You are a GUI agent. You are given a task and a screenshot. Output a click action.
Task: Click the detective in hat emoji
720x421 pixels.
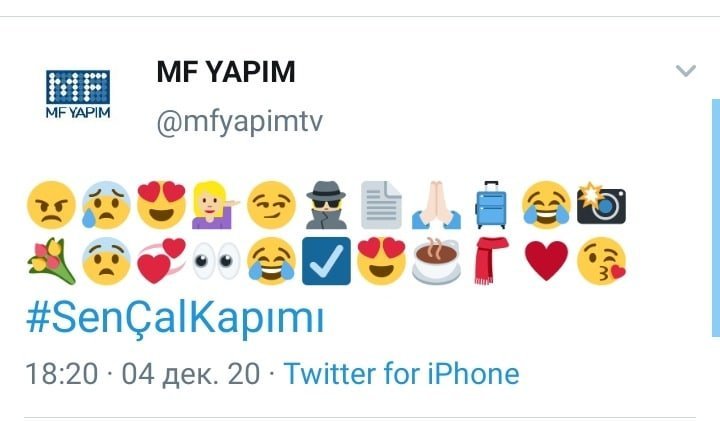[326, 205]
